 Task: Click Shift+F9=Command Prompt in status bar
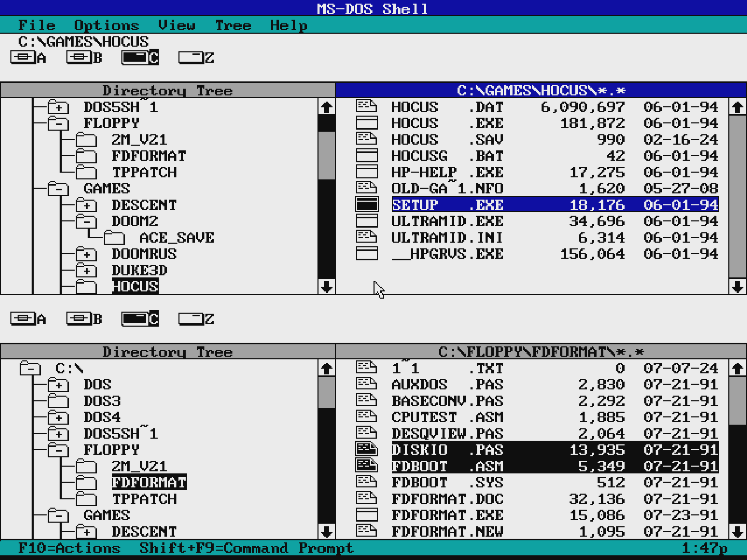click(x=246, y=548)
